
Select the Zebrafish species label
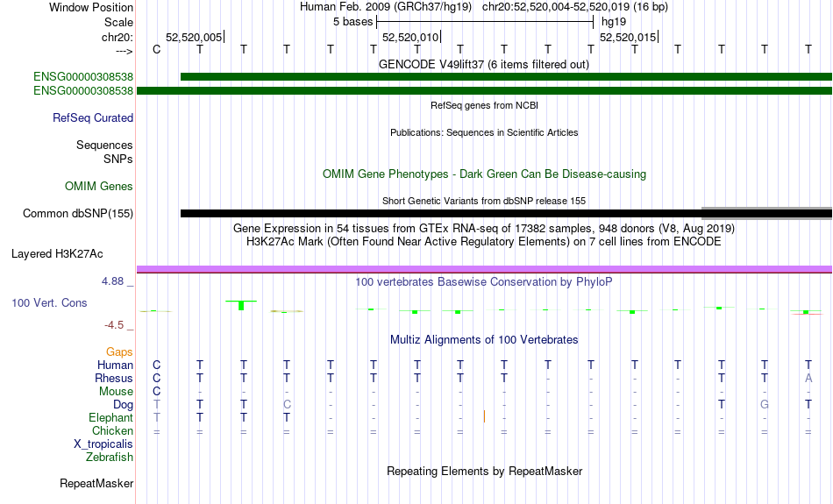(110, 458)
